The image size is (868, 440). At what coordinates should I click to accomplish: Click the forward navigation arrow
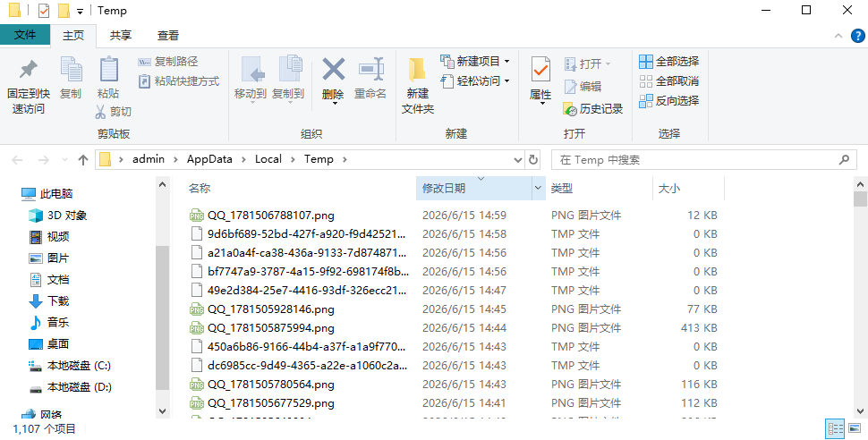[43, 160]
